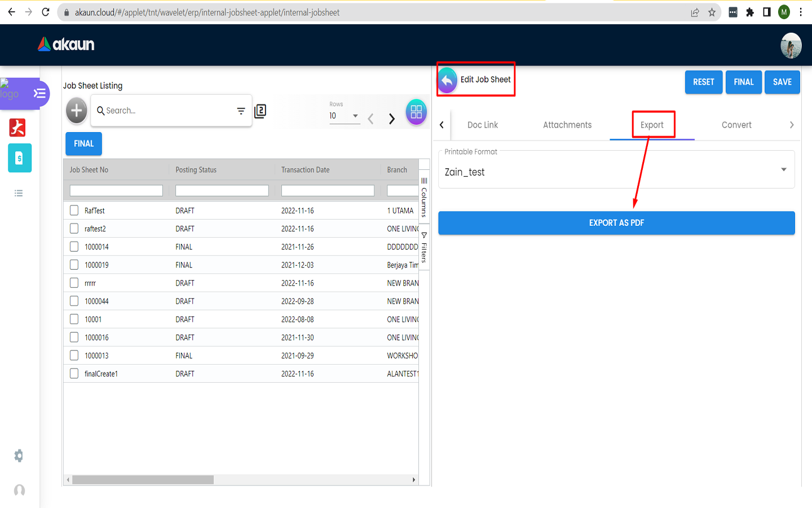The width and height of the screenshot is (812, 508).
Task: Click the red PDF applet icon in sidebar
Action: [x=17, y=128]
